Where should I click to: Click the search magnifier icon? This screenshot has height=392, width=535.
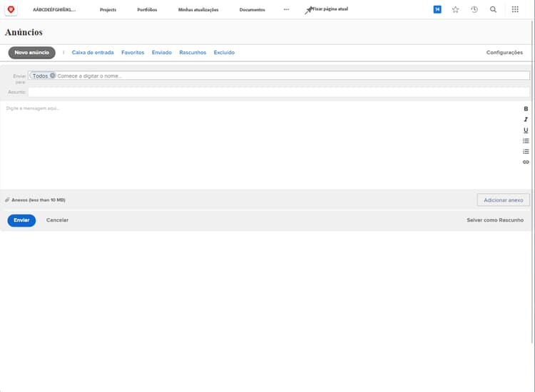(x=493, y=9)
